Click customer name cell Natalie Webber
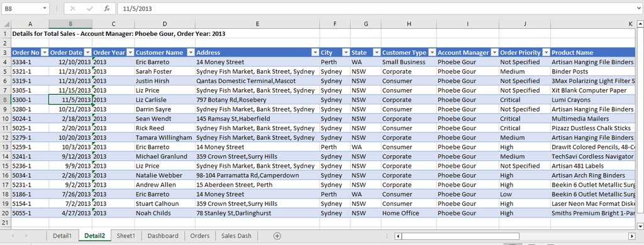 pos(165,175)
